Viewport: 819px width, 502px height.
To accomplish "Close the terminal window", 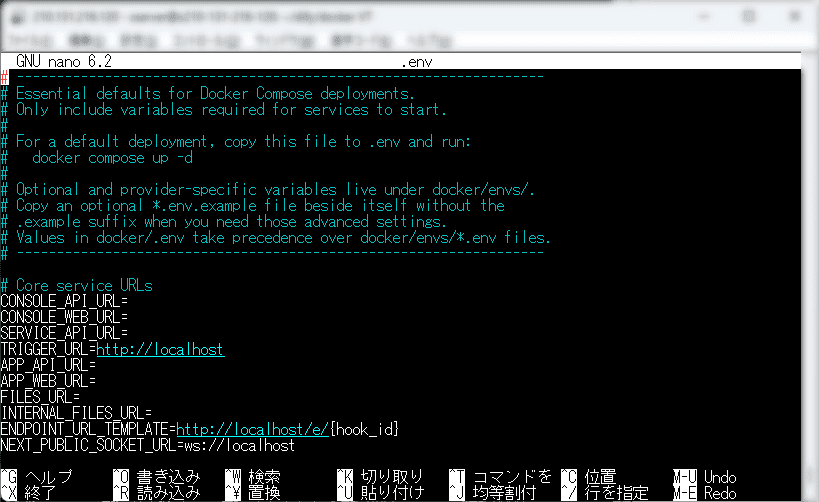I will (795, 17).
